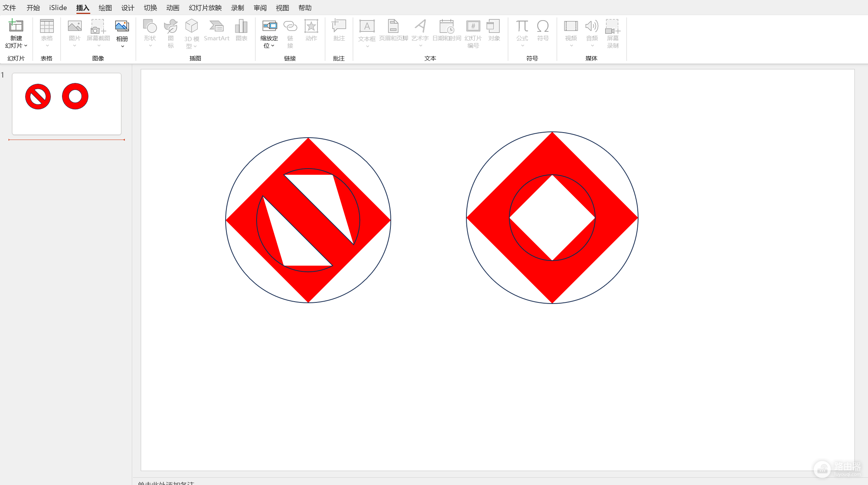
Task: Open the Text Box (文本框) icon
Action: point(367,26)
